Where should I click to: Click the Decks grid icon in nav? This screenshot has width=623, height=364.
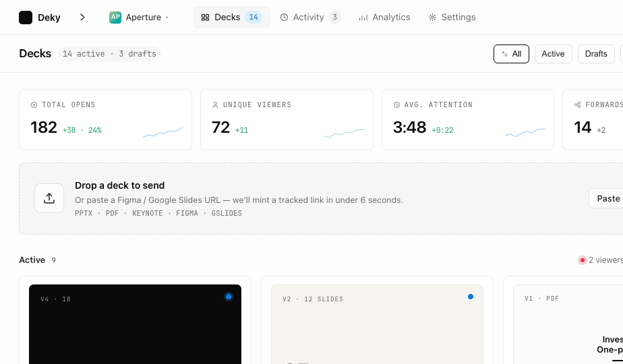point(205,18)
